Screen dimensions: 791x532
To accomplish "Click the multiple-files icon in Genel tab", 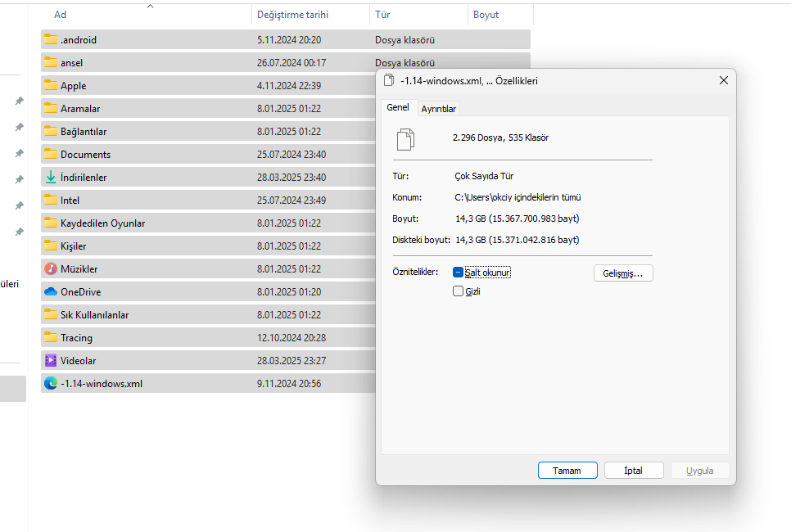I will [405, 140].
